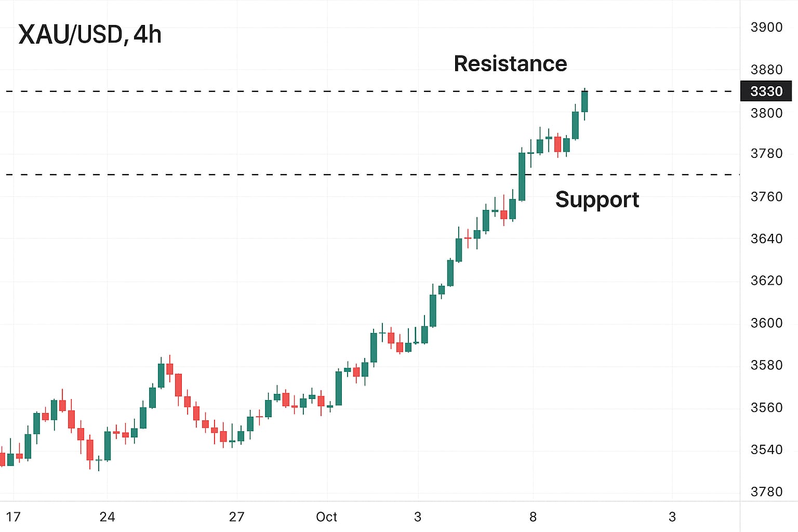Click the highlighted 3330 current price tag
This screenshot has width=798, height=532.
click(x=766, y=91)
